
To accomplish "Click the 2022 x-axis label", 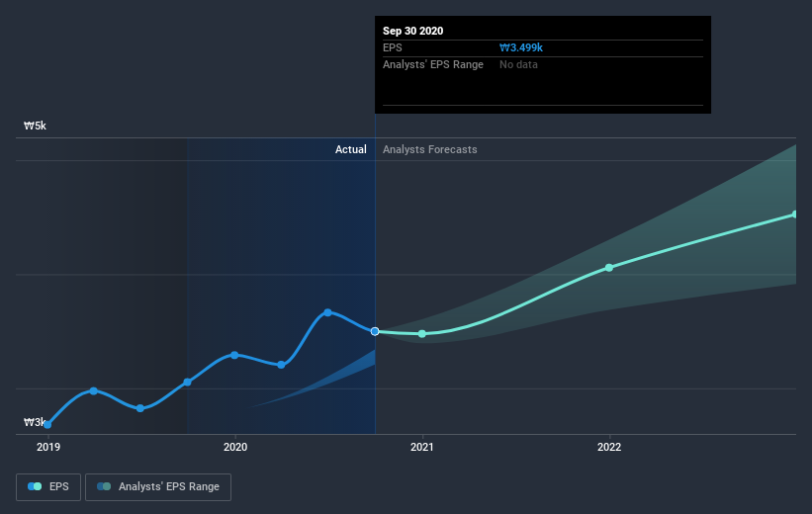I will (x=609, y=447).
